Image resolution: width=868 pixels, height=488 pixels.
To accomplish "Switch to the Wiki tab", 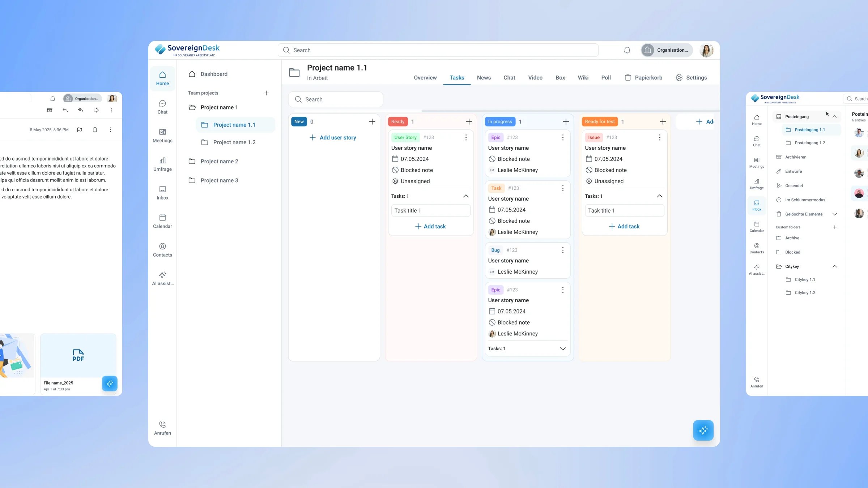I will (583, 78).
